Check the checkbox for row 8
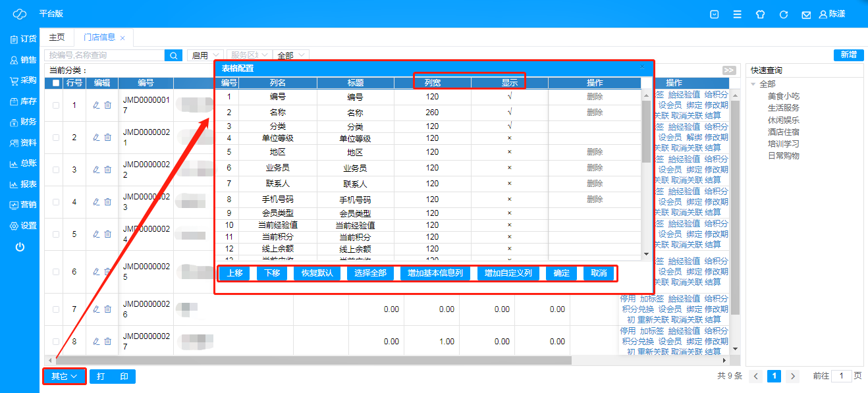868x393 pixels. click(55, 342)
